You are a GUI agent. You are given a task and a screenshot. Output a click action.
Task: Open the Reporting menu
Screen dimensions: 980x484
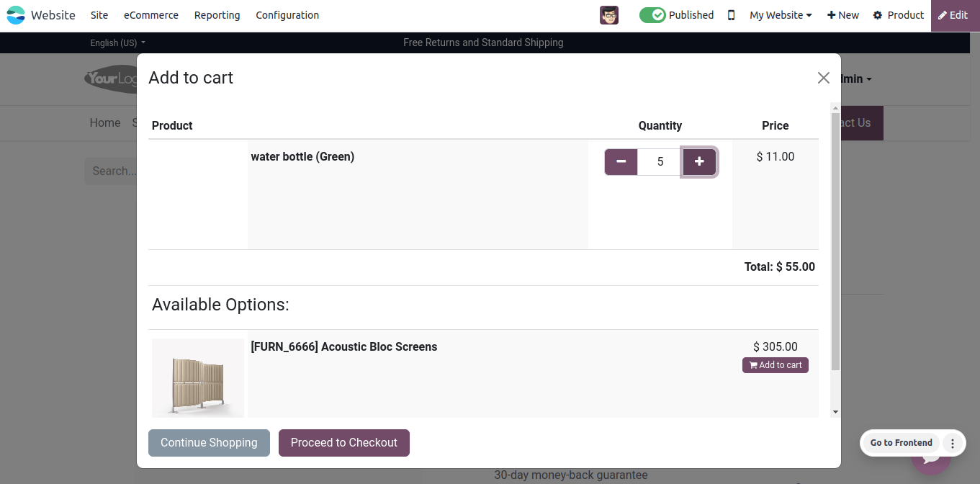[217, 15]
